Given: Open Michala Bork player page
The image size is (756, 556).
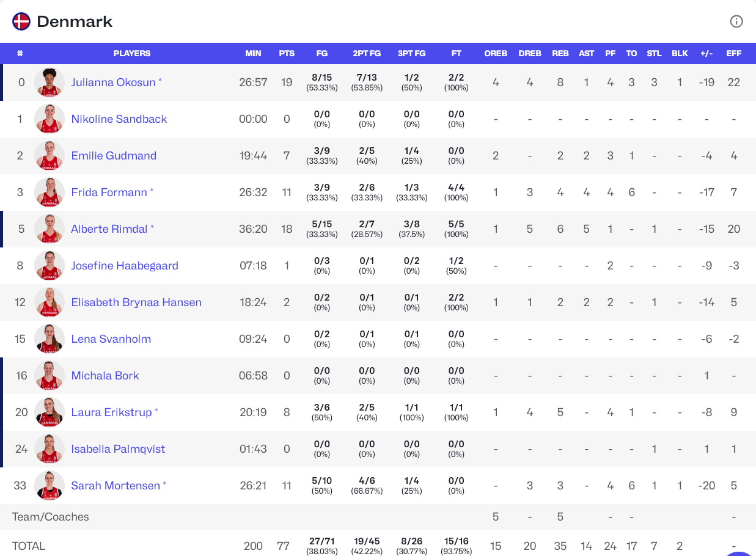Looking at the screenshot, I should [x=105, y=376].
